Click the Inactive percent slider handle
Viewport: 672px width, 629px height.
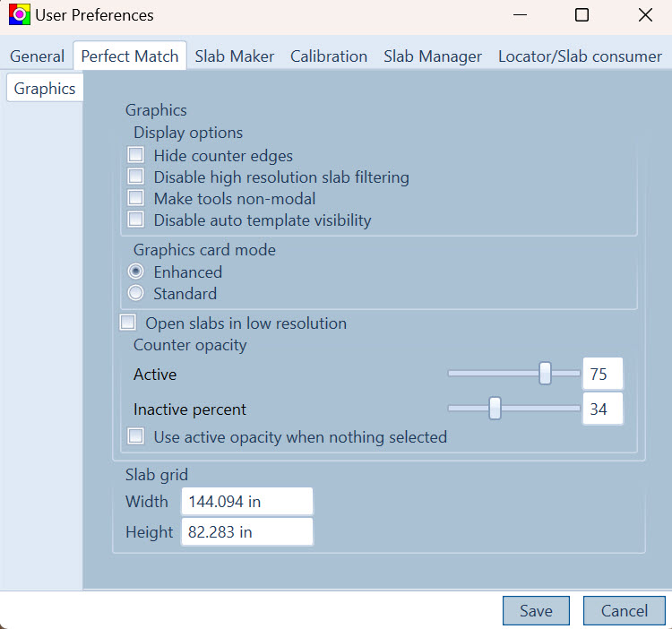click(495, 409)
